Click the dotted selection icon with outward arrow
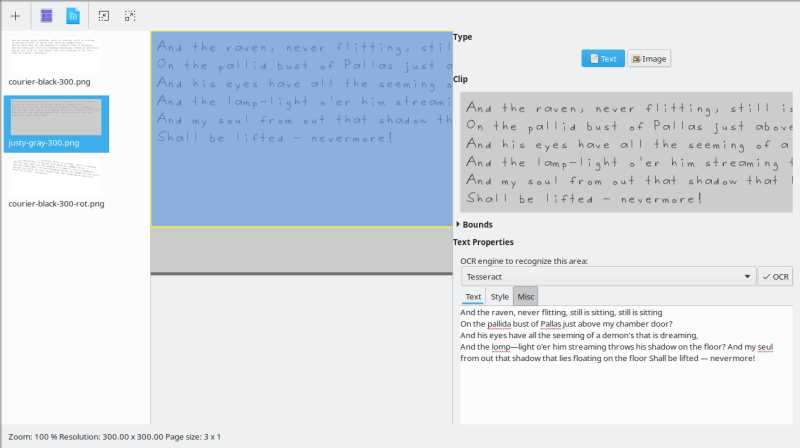 coord(130,16)
